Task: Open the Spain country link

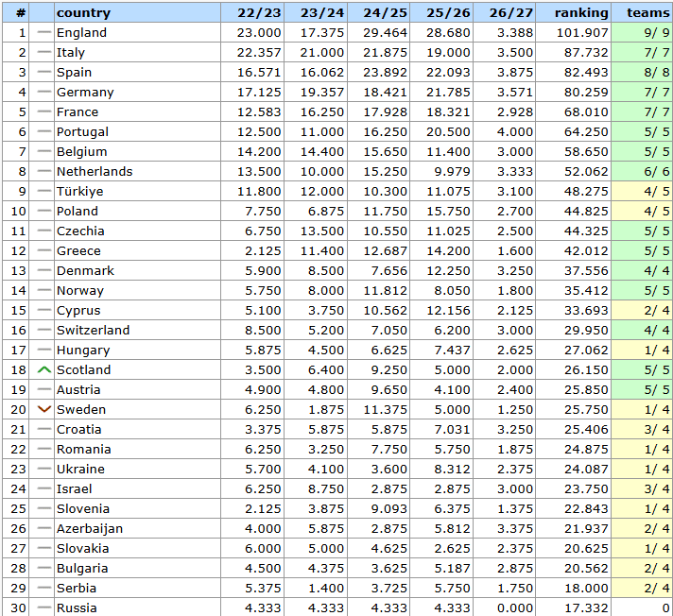Action: 74,73
